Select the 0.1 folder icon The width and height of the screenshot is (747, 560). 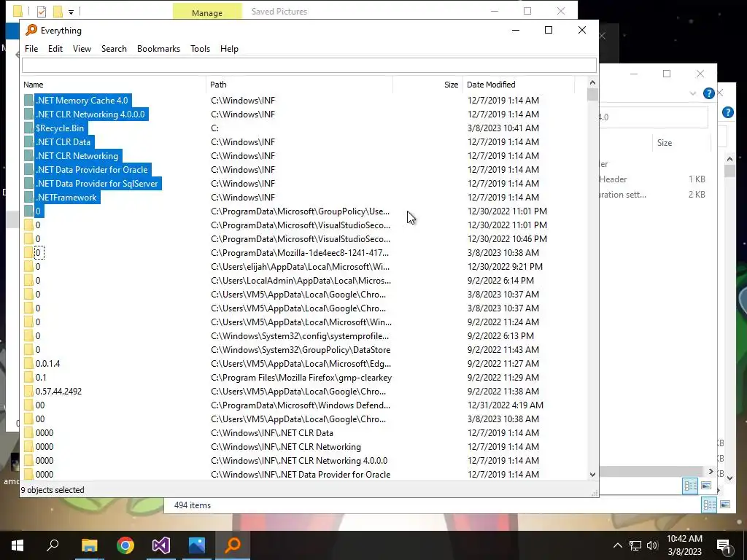[x=28, y=377]
